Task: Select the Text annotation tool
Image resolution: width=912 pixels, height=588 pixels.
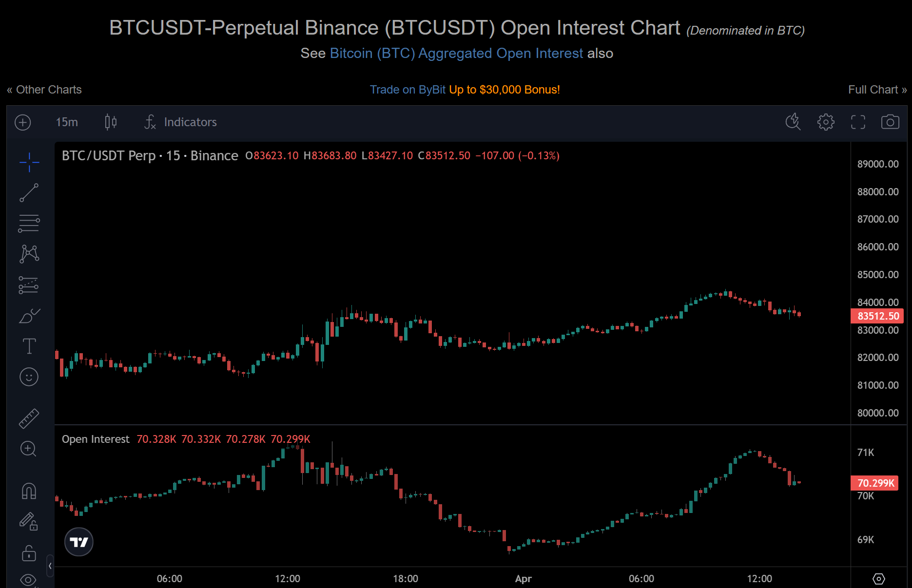Action: [x=29, y=346]
